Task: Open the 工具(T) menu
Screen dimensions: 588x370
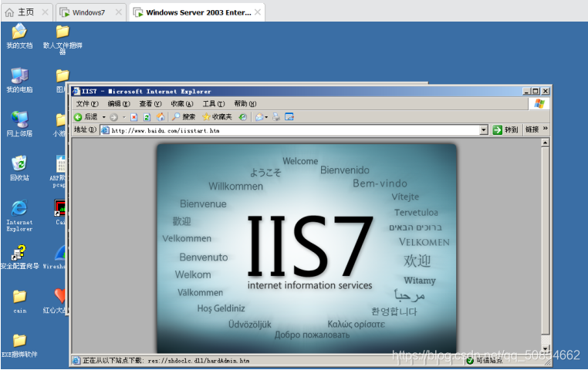Action: (x=214, y=104)
